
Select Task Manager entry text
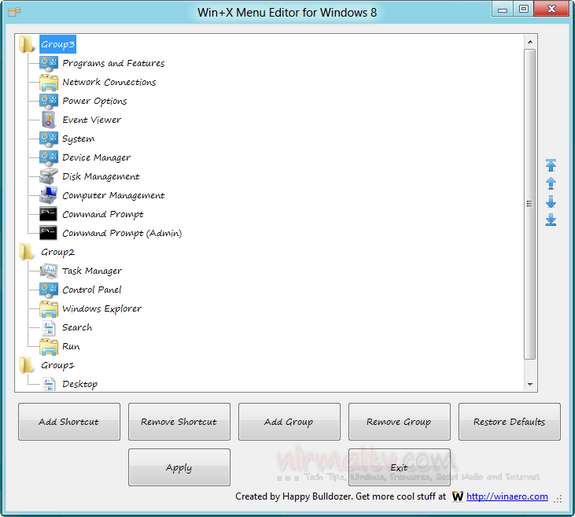(x=92, y=271)
